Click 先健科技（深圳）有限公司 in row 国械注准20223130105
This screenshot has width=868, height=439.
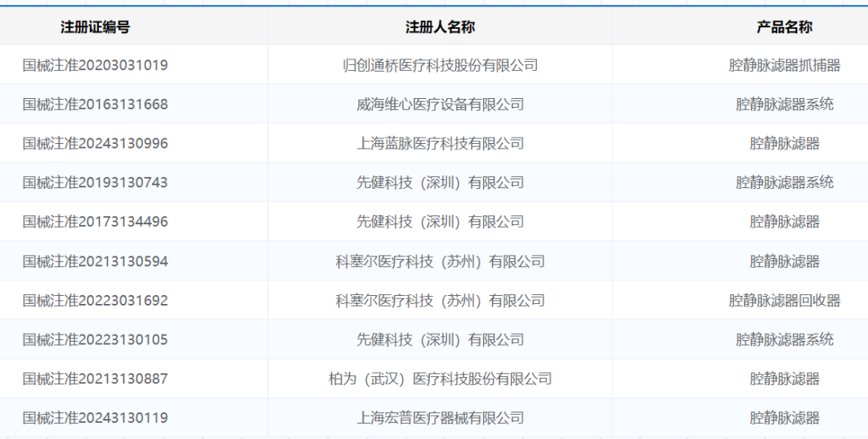pyautogui.click(x=440, y=339)
